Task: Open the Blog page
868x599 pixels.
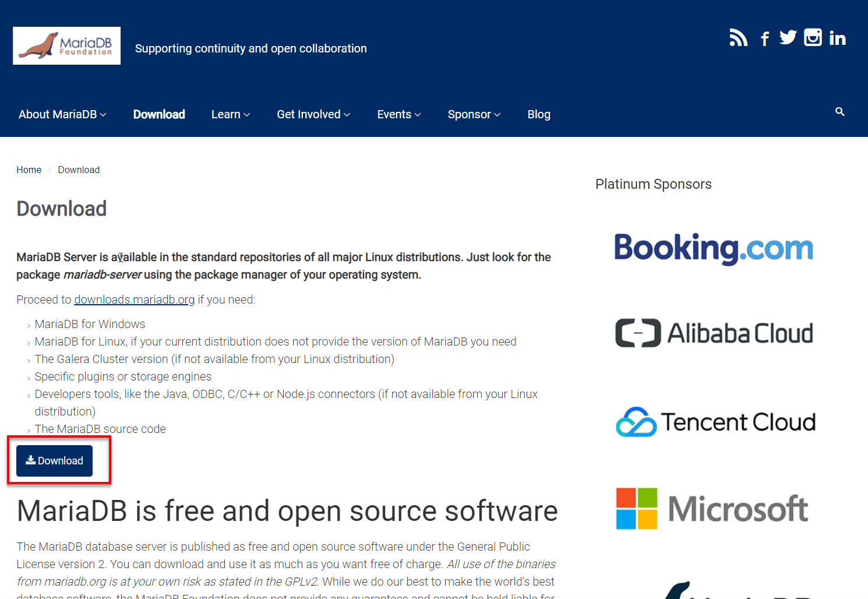Action: tap(539, 114)
